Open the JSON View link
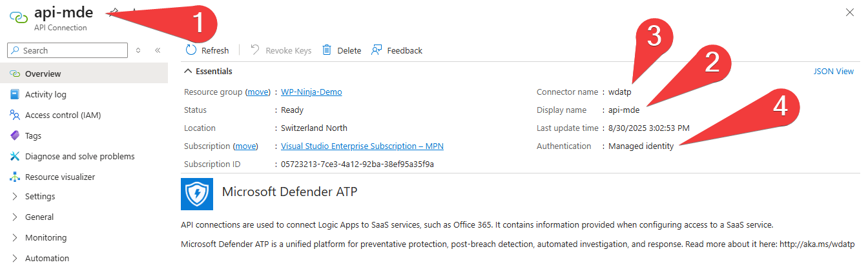868x267 pixels. (x=833, y=72)
